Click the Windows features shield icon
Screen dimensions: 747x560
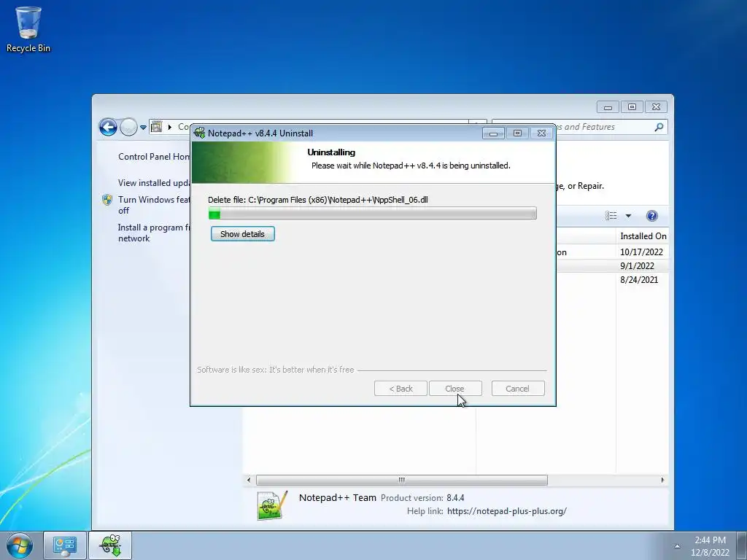click(107, 200)
